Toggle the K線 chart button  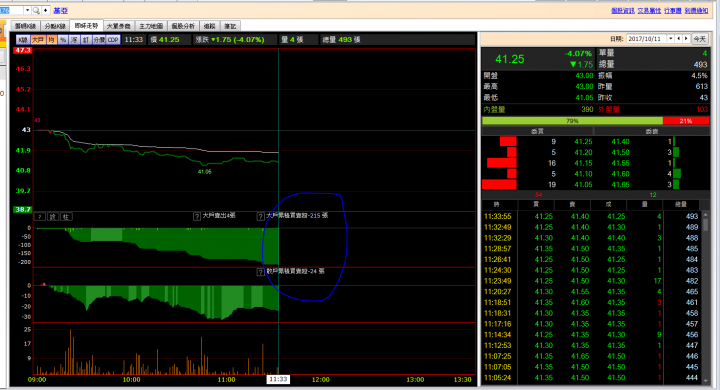(23, 40)
